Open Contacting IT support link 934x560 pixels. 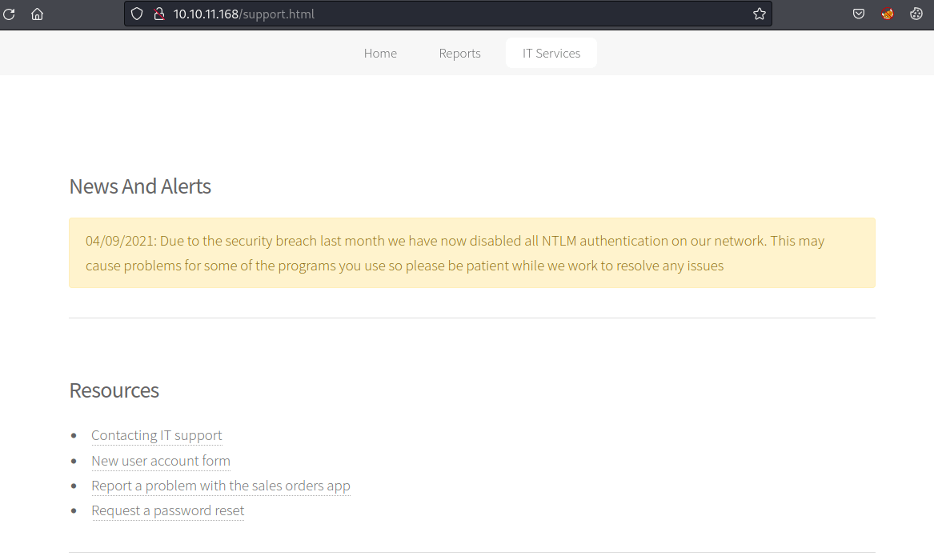pos(157,436)
